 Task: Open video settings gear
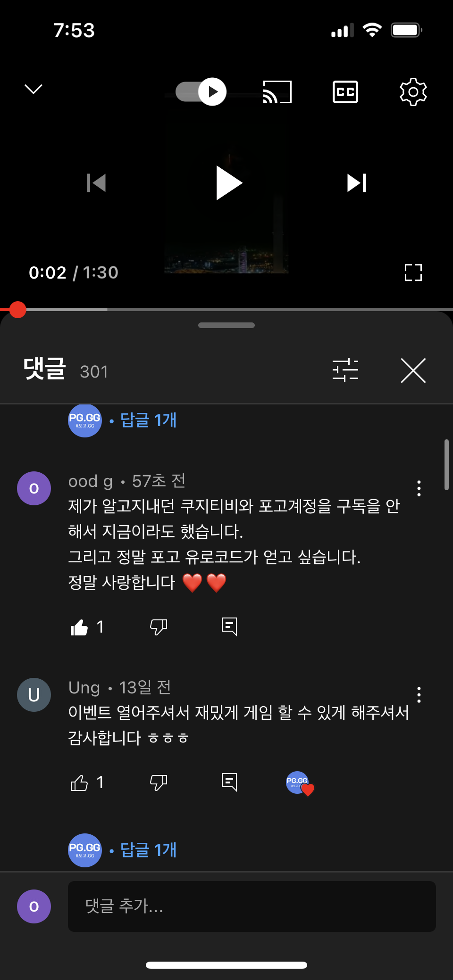click(413, 92)
